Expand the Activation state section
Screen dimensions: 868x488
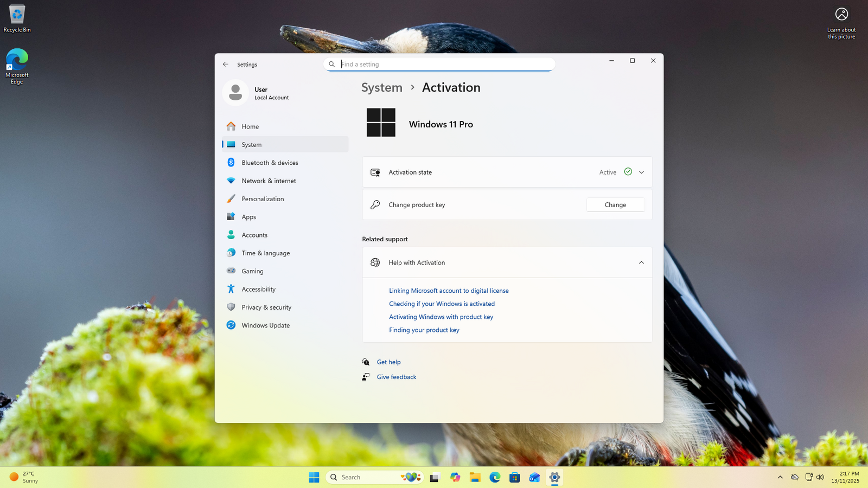coord(641,172)
